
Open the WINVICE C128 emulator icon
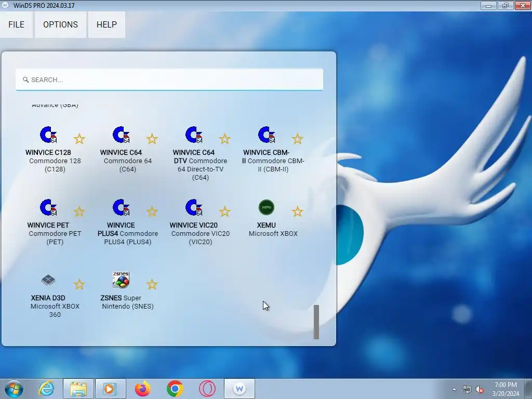[48, 135]
